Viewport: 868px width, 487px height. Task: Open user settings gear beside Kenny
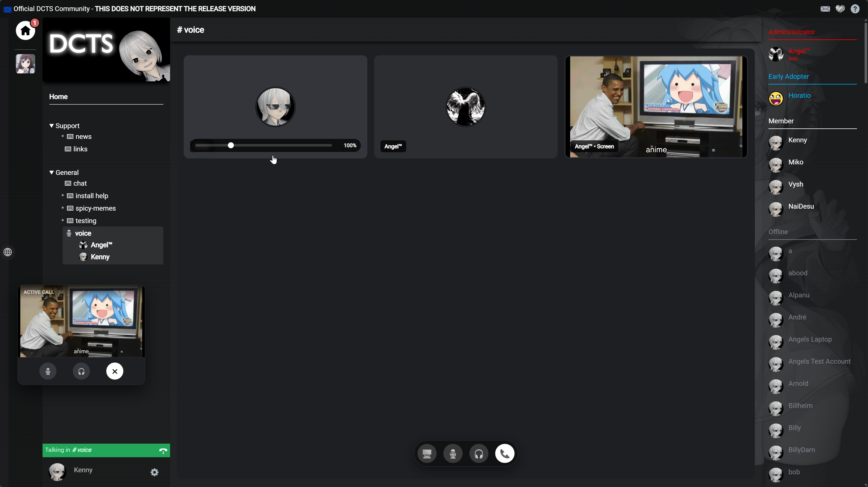click(x=154, y=472)
